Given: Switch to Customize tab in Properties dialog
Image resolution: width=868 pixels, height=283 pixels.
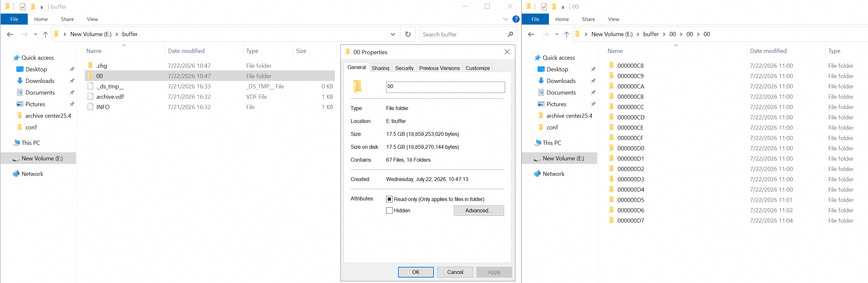Looking at the screenshot, I should click(x=477, y=68).
